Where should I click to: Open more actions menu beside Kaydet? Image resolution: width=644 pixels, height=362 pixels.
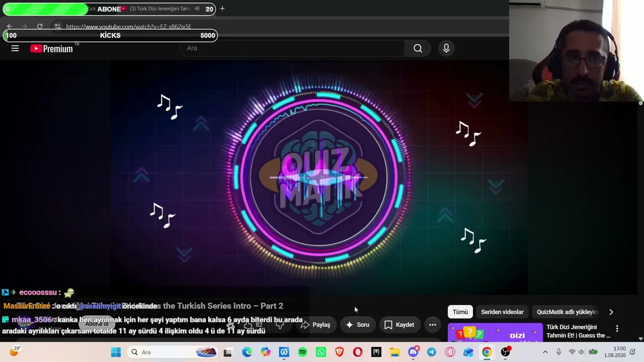[x=433, y=325]
